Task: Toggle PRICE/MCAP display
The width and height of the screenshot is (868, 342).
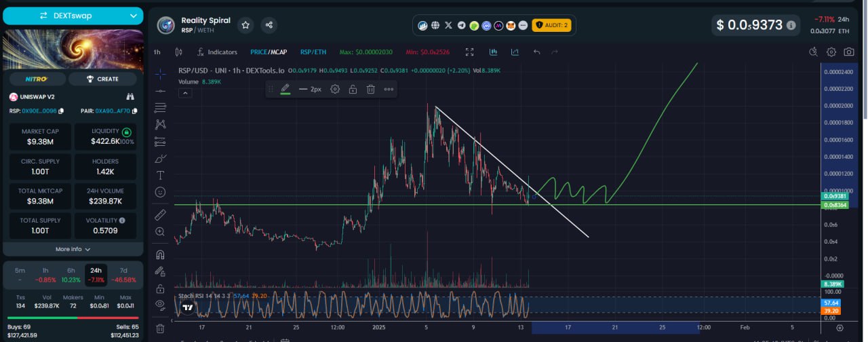Action: pos(269,52)
